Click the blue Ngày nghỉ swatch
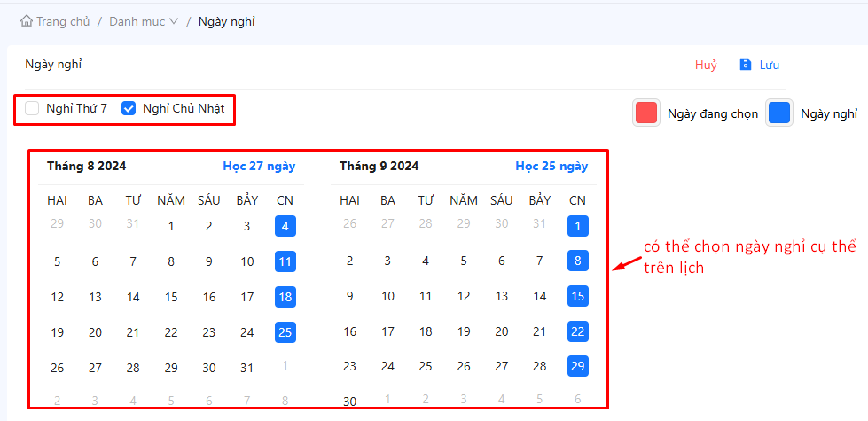868x421 pixels. pyautogui.click(x=779, y=113)
